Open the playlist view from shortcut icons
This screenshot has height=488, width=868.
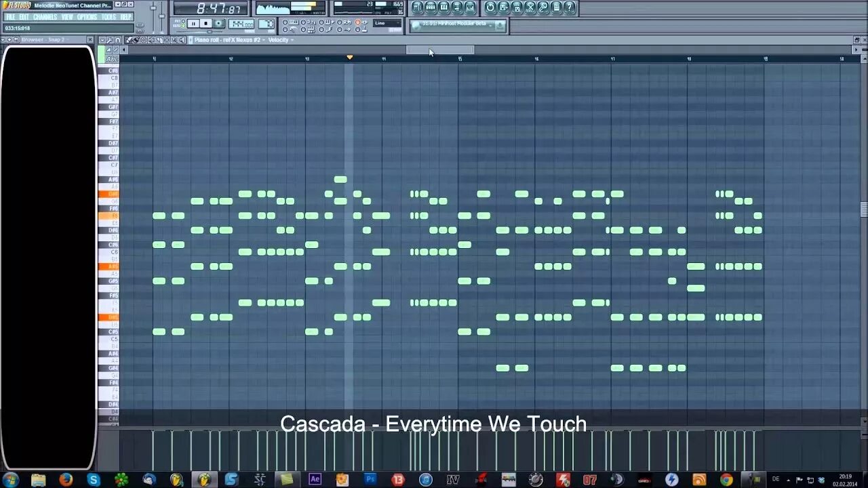coord(417,7)
